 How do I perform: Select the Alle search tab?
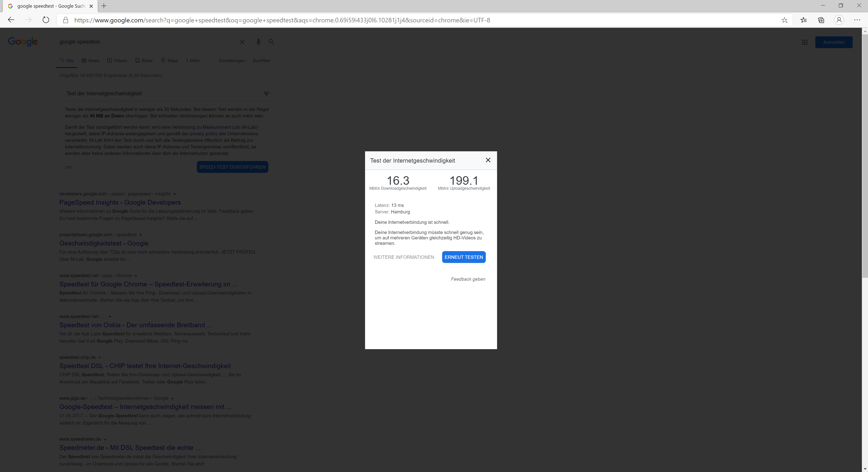66,61
